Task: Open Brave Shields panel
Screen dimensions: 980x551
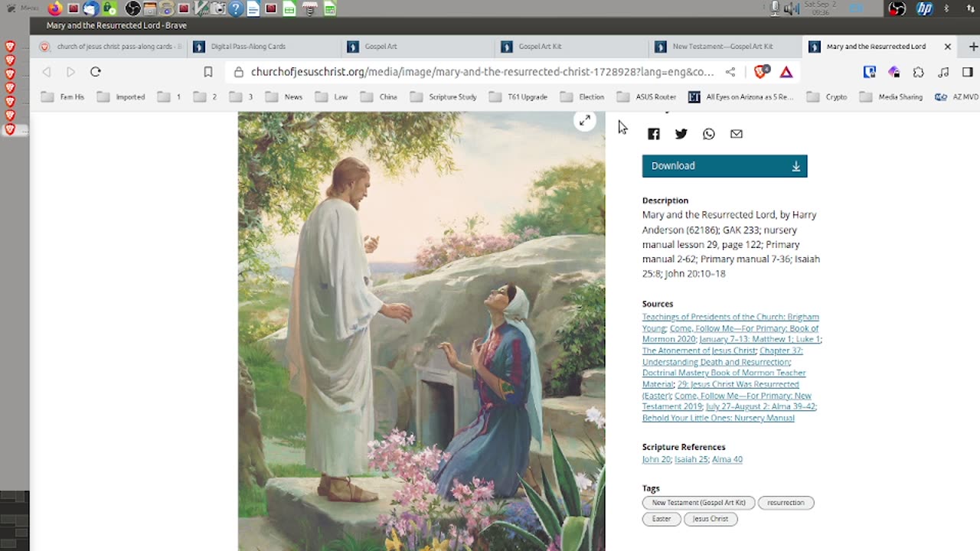Action: 761,72
